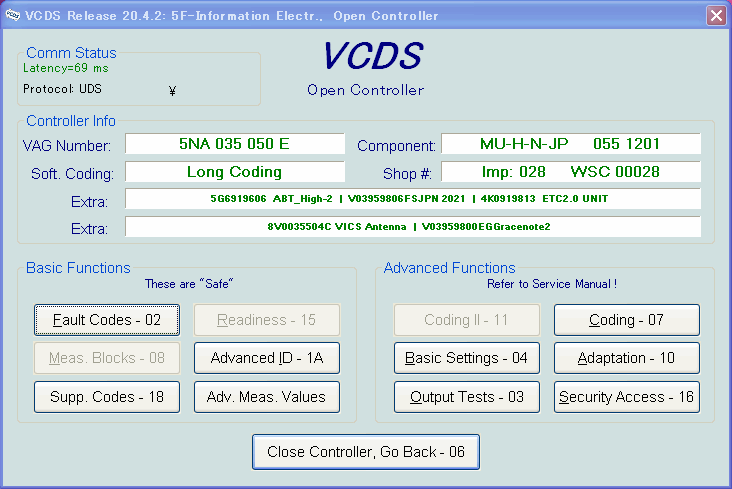Screen dimensions: 732x489
Task: Open Advanced ID - 1A
Action: (267, 358)
